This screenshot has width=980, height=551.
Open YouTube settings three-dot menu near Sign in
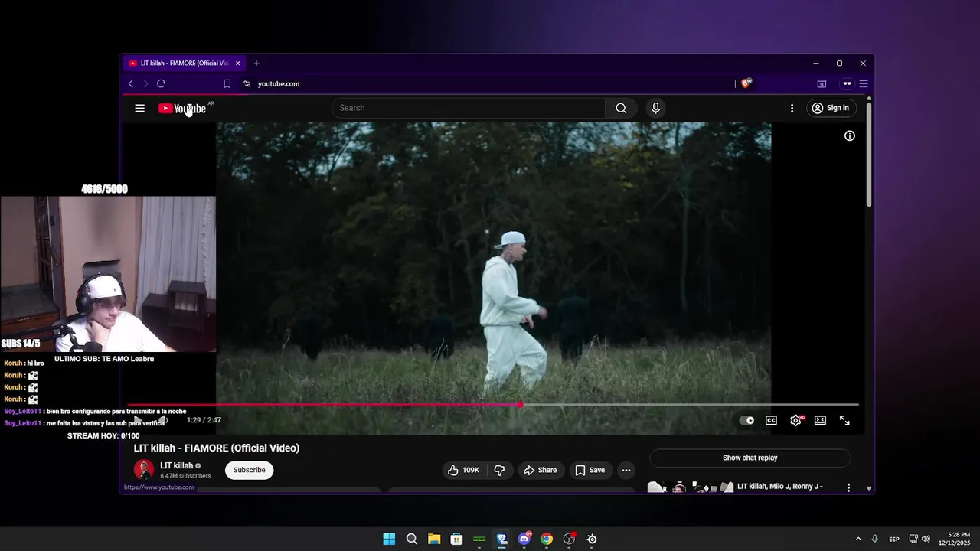pyautogui.click(x=792, y=108)
